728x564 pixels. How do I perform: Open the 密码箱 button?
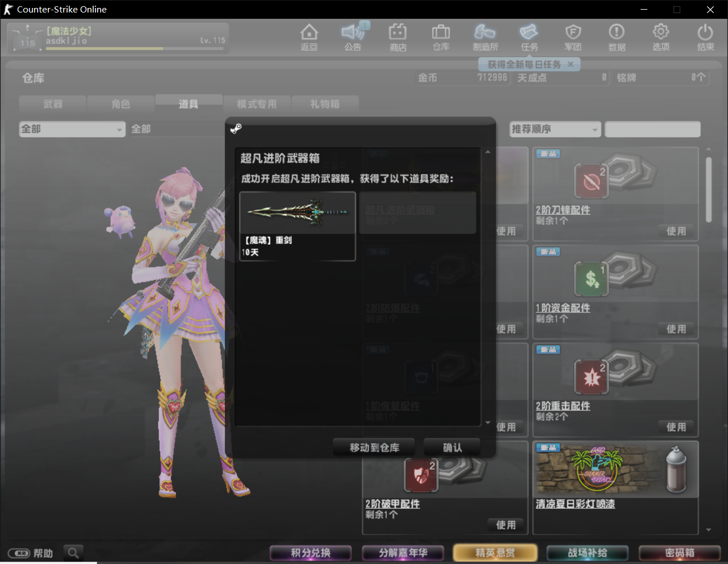[680, 553]
